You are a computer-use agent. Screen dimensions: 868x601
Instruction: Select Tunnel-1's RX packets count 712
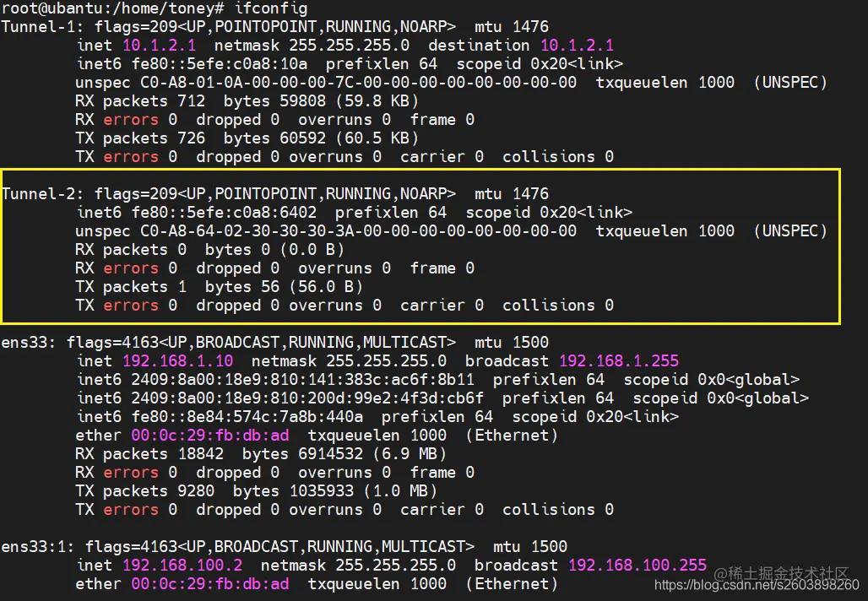pos(192,101)
